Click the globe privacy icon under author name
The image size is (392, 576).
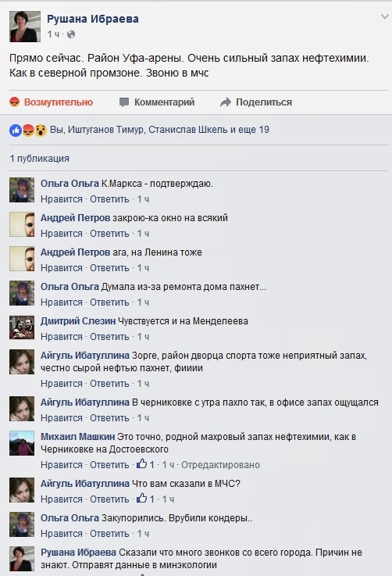(x=71, y=34)
